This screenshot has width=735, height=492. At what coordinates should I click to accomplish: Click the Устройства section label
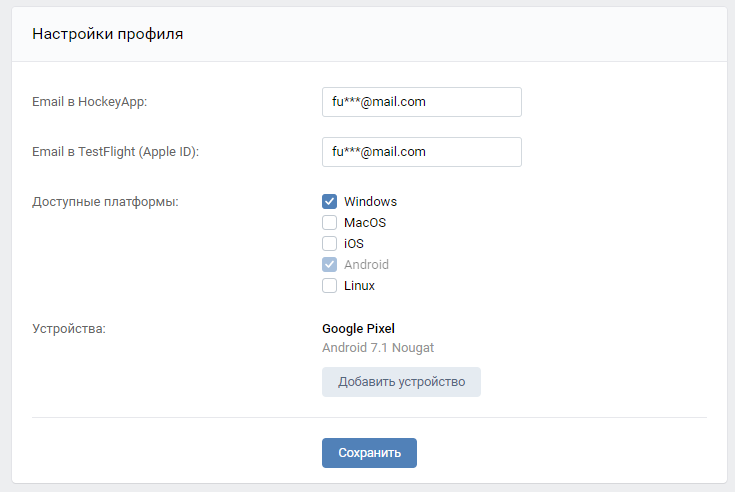point(69,329)
